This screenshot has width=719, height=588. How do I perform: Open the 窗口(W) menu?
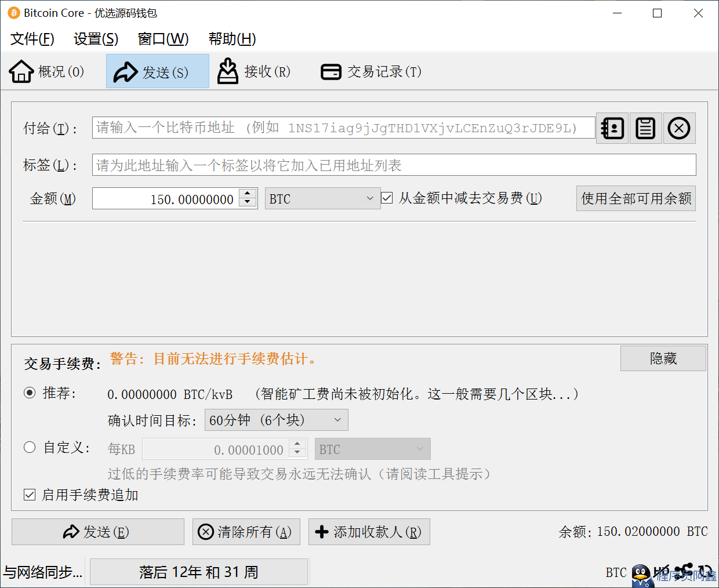[163, 39]
